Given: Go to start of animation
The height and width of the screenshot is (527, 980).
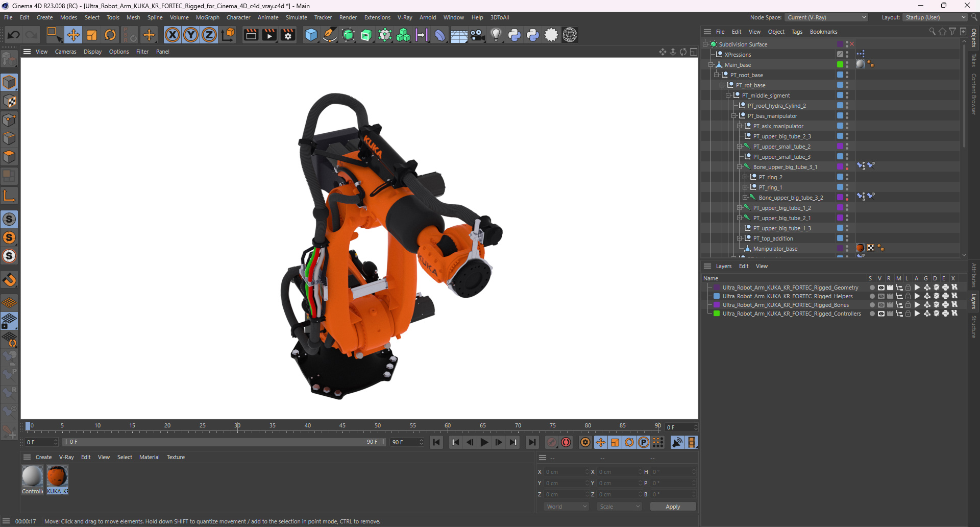Looking at the screenshot, I should coord(436,442).
